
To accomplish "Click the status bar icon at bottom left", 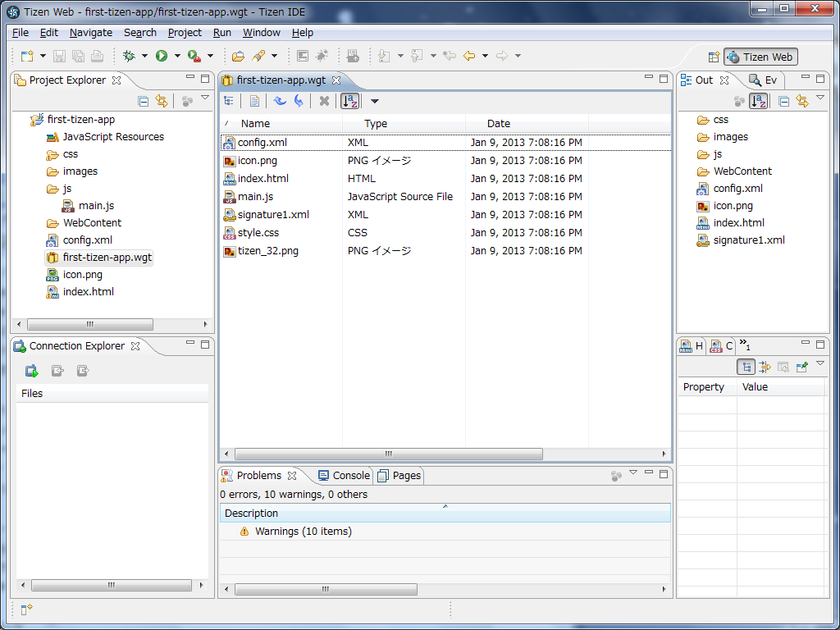I will (x=27, y=609).
